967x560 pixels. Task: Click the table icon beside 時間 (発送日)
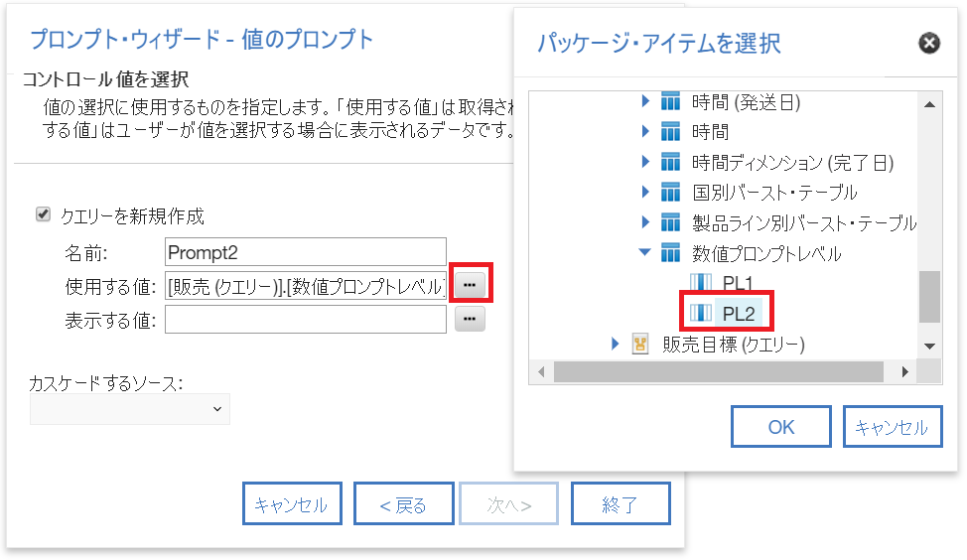coord(670,101)
